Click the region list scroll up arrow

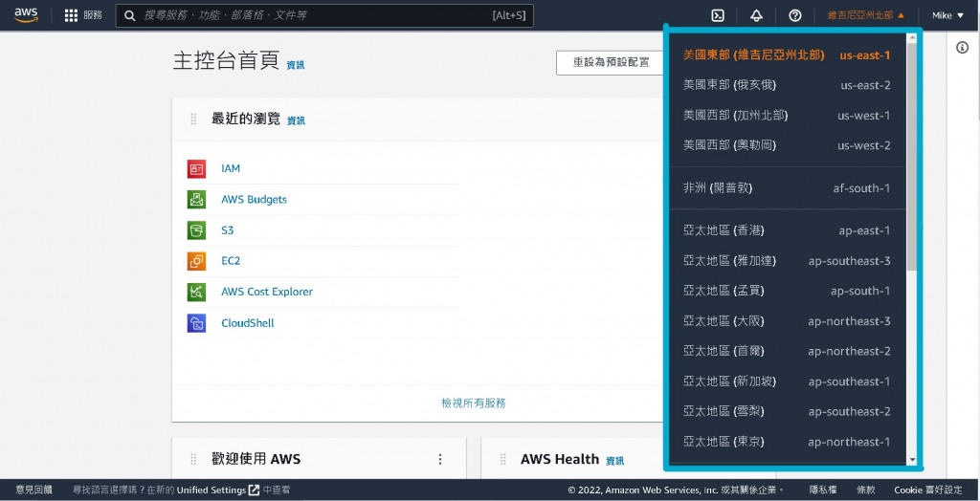tap(912, 37)
